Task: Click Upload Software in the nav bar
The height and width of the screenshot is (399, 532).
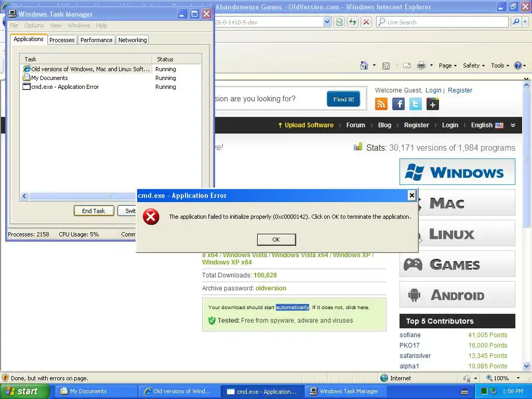Action: 305,125
